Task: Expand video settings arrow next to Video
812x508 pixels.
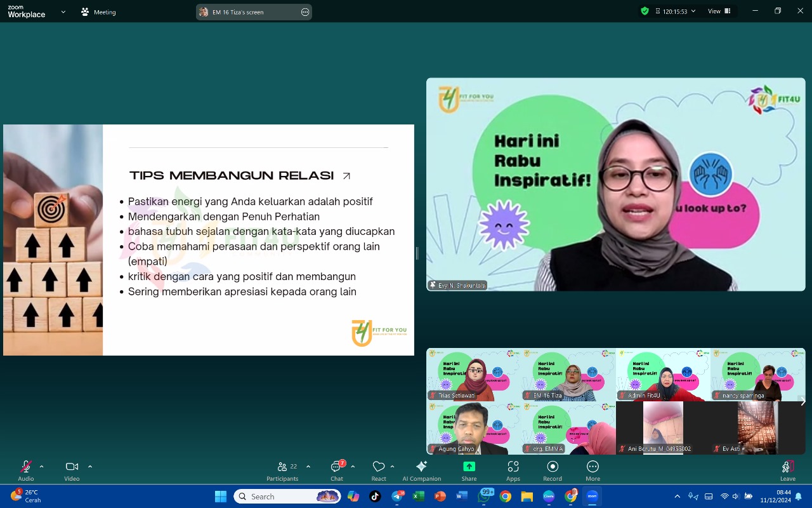Action: [x=90, y=467]
